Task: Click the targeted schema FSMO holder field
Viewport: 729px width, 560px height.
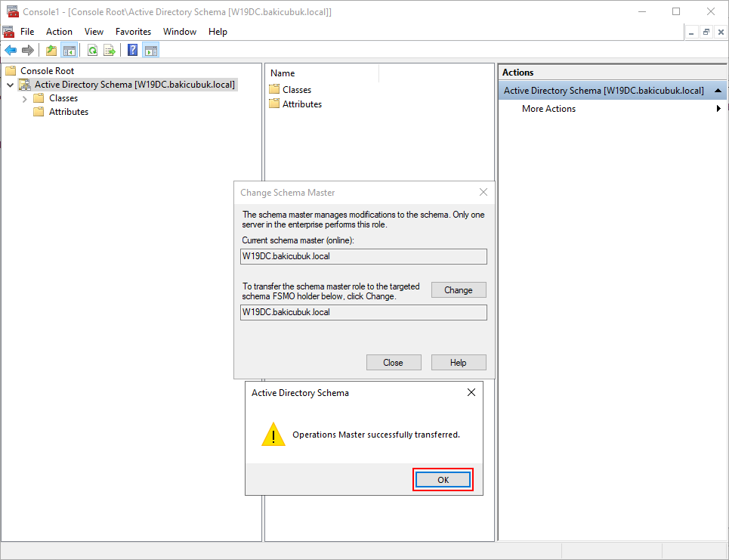Action: point(363,312)
